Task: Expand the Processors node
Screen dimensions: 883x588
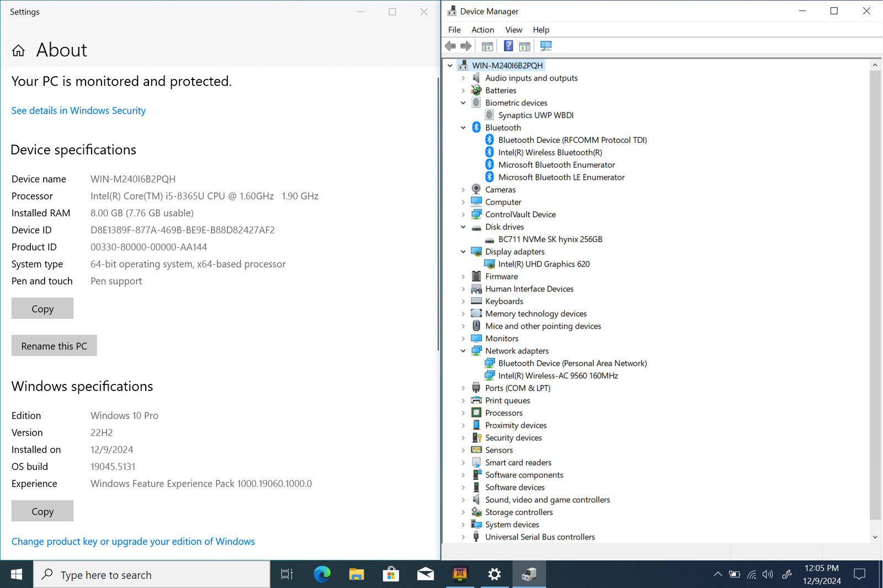Action: coord(463,413)
